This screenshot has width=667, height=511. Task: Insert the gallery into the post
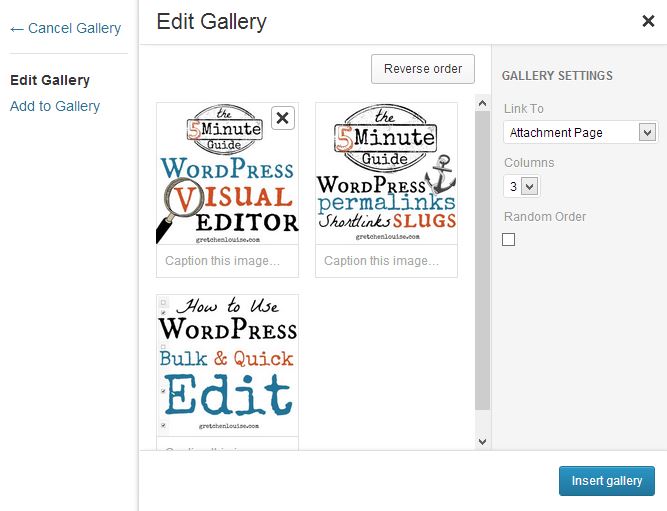click(607, 481)
